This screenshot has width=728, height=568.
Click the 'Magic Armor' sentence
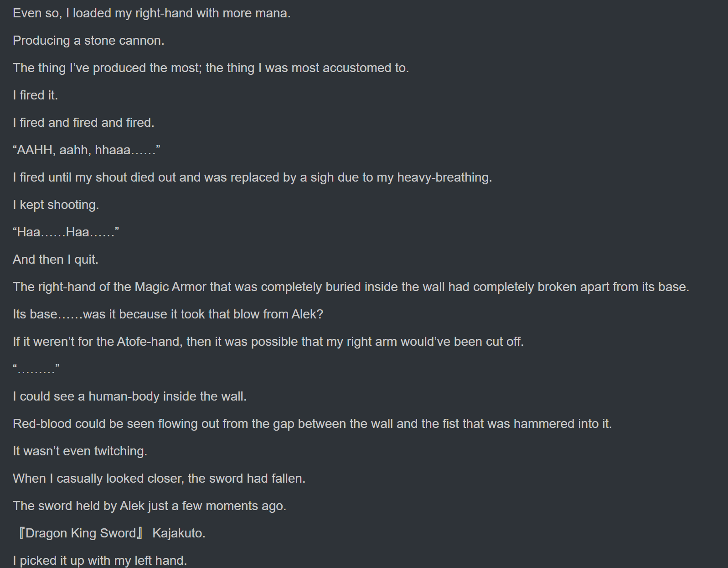click(351, 287)
